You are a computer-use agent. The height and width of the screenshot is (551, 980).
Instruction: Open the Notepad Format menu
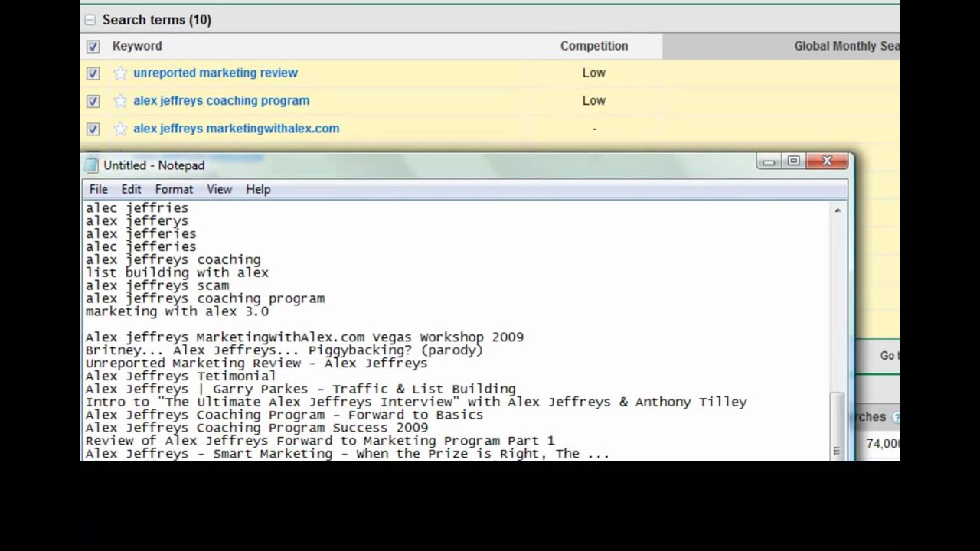[174, 189]
